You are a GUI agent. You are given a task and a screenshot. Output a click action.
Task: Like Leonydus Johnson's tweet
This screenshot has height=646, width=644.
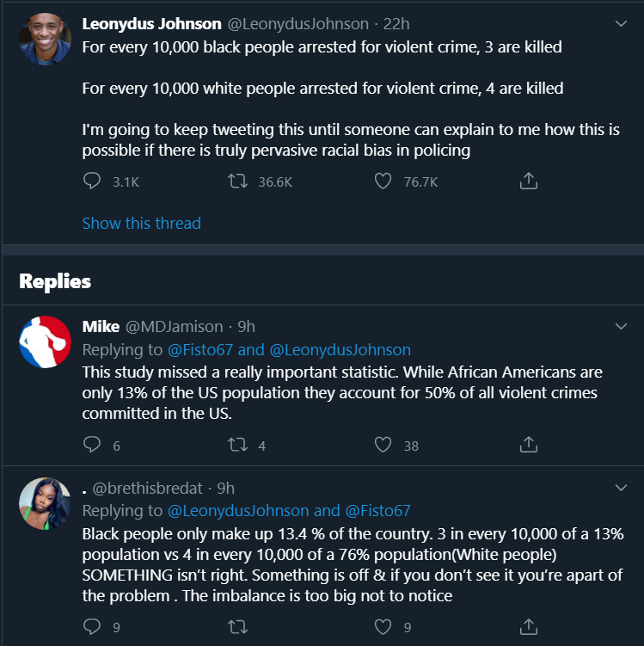coord(383,181)
